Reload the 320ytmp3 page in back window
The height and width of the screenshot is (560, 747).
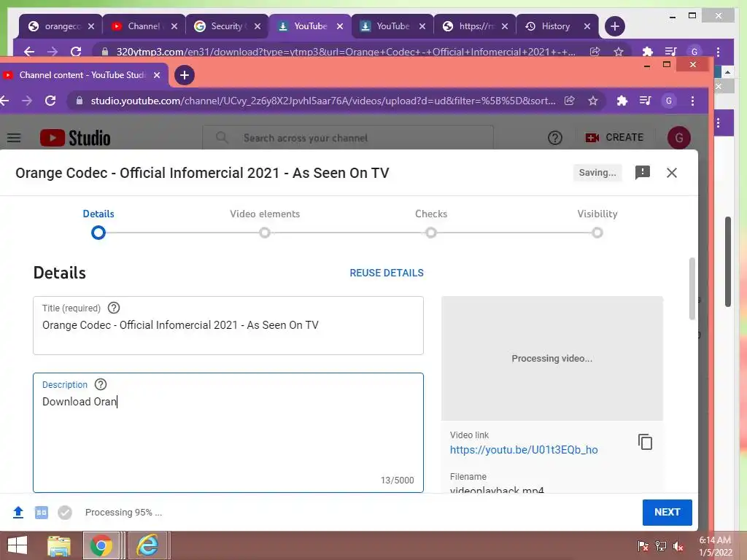click(76, 52)
